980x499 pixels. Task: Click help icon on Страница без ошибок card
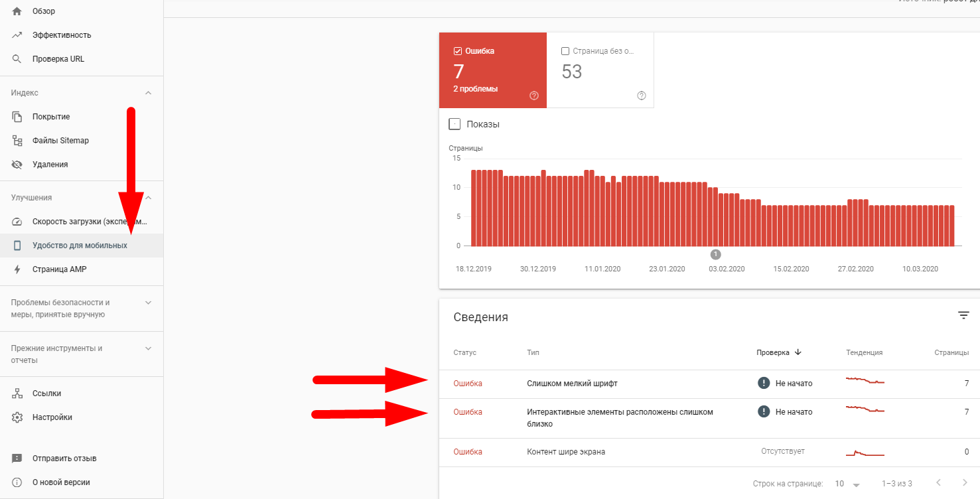[x=642, y=96]
